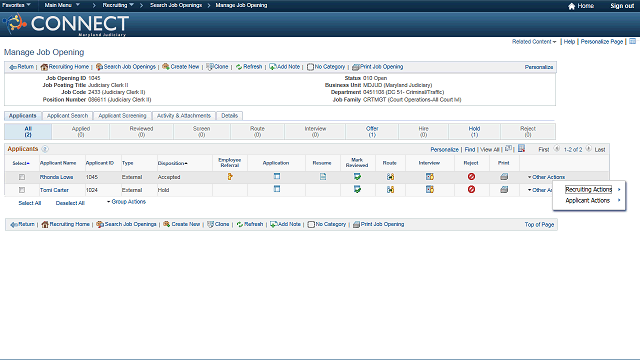Click zoom grid icon beside View All
Image resolution: width=640 pixels, height=360 pixels.
coord(508,149)
